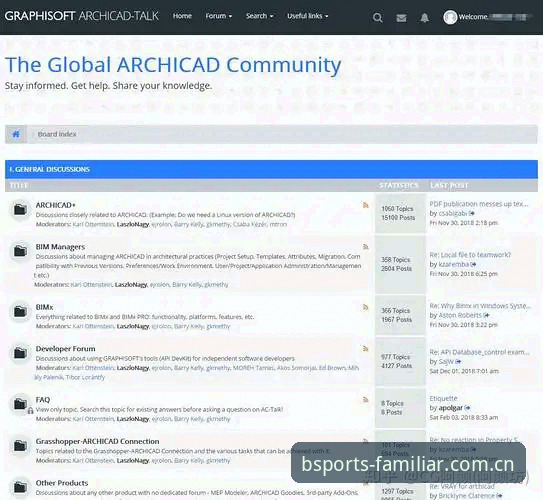Click the folder icon for BIM Managers forum
Screen dimensions: 543x500
pos(20,251)
